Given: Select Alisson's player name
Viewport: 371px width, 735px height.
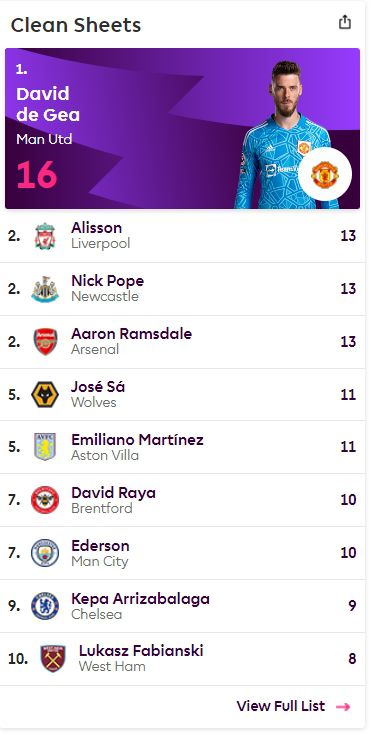Looking at the screenshot, I should pos(96,228).
